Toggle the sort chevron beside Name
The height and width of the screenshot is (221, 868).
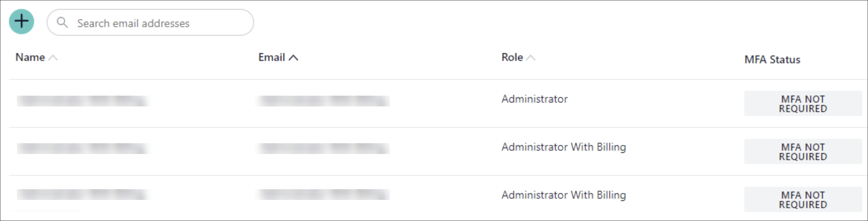click(53, 58)
